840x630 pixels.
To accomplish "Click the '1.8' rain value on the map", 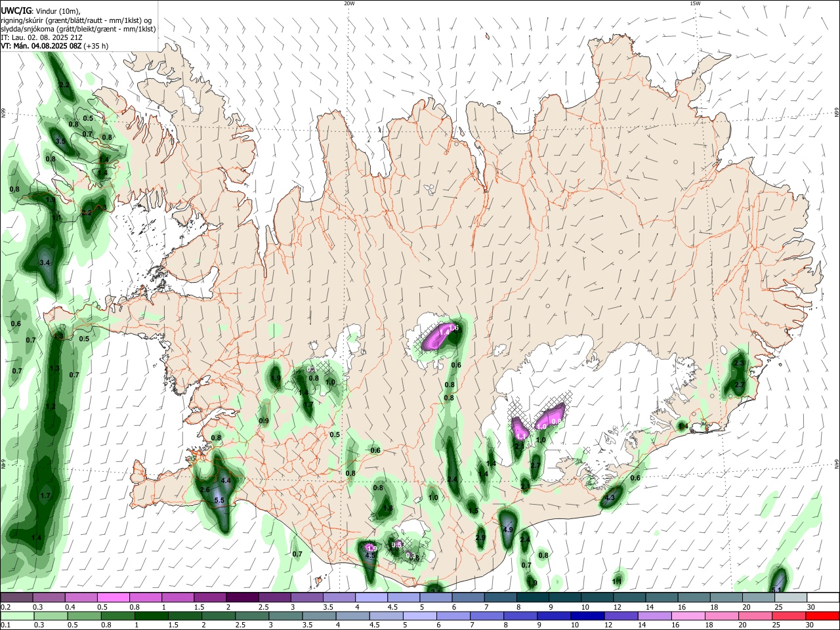I will pyautogui.click(x=388, y=508).
